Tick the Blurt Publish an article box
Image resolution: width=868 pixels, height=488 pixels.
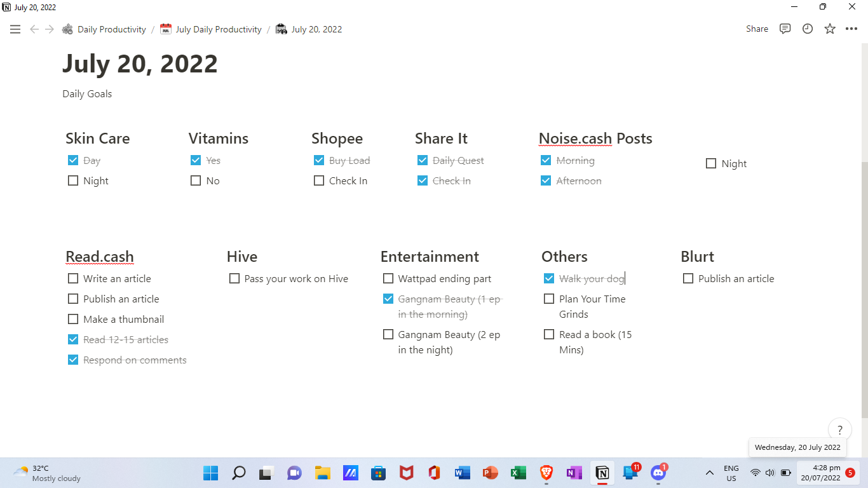pos(688,278)
